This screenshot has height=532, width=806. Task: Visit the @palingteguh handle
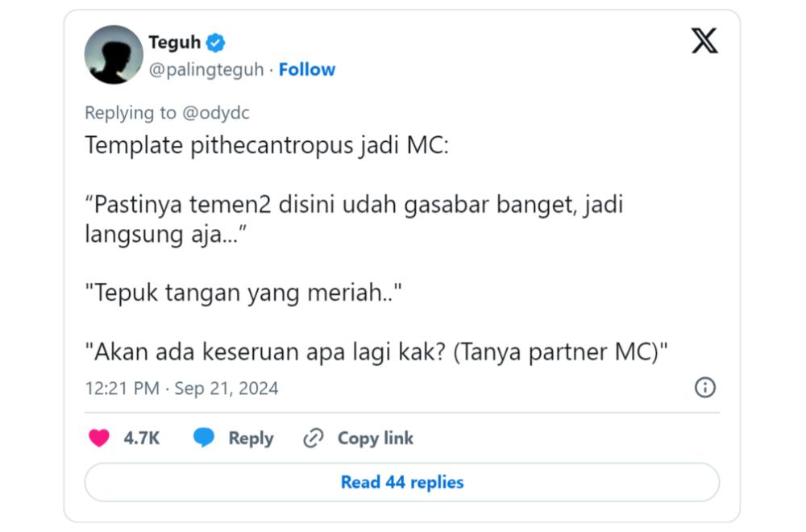[206, 69]
